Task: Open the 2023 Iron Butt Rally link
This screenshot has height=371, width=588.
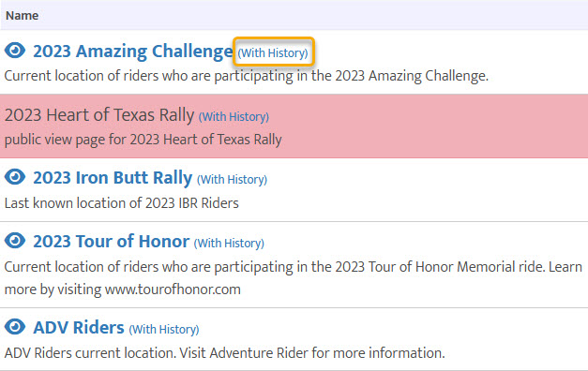Action: click(113, 178)
